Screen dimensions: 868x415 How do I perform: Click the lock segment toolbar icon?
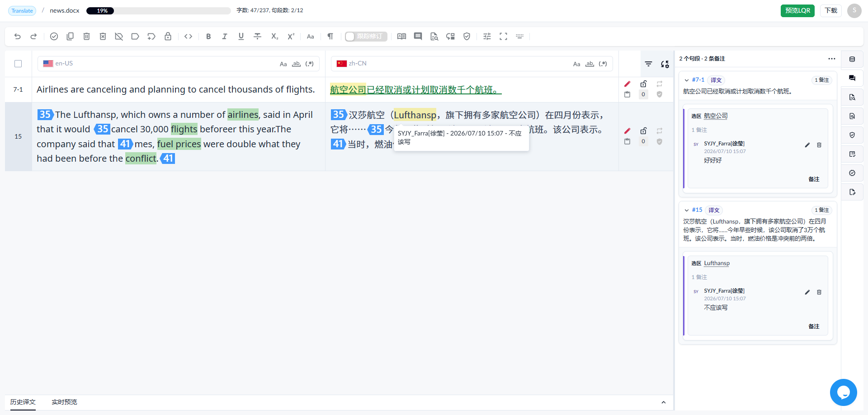pyautogui.click(x=168, y=37)
